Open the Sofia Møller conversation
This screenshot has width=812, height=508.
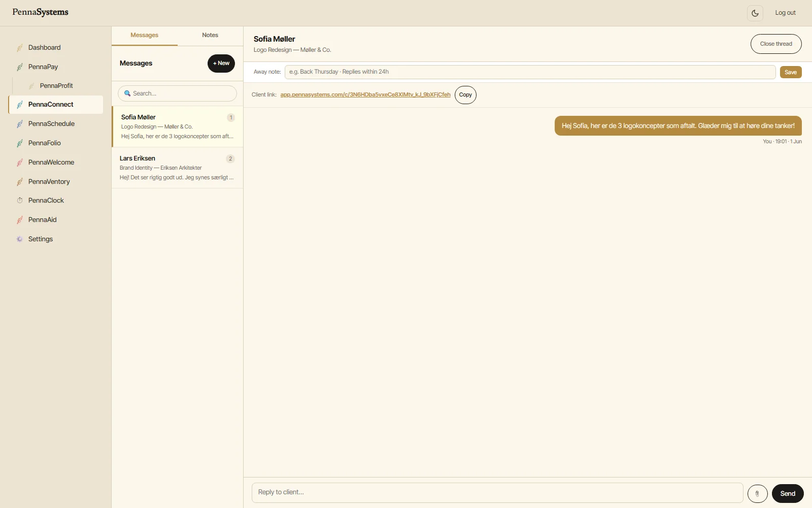(178, 127)
